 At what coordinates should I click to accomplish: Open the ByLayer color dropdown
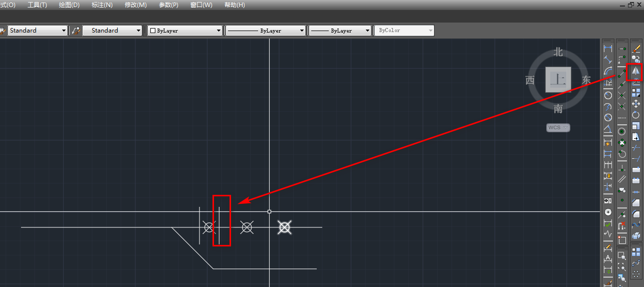pyautogui.click(x=185, y=31)
